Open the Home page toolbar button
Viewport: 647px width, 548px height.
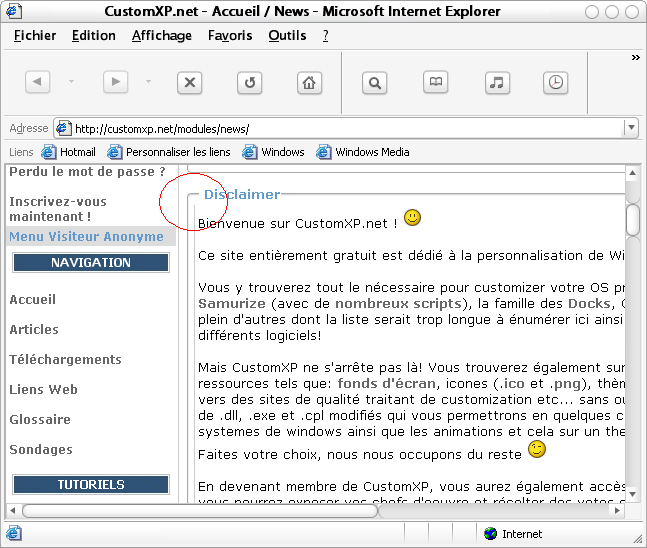pos(309,83)
